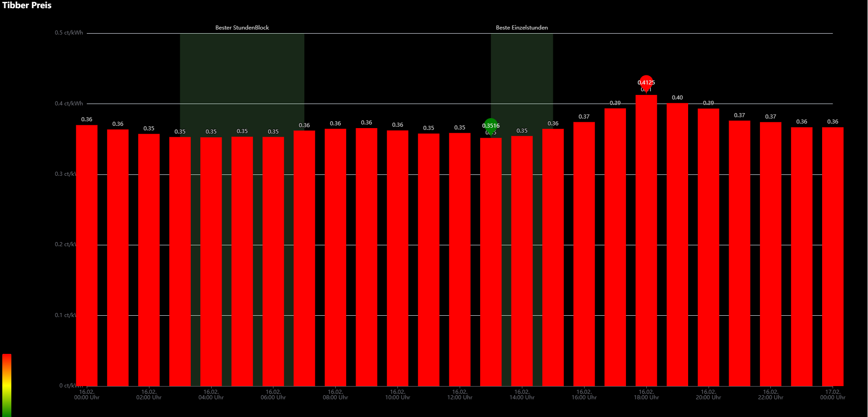This screenshot has height=417, width=868.
Task: Click the 0.4 ct/kWh axis label
Action: pyautogui.click(x=69, y=104)
